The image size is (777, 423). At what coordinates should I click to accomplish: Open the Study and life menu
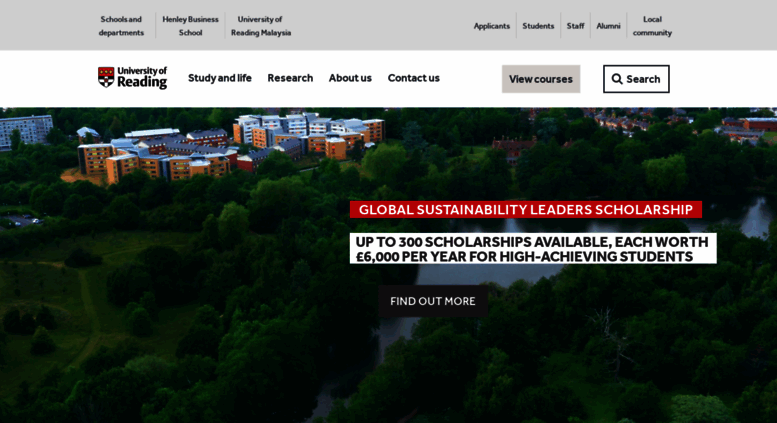click(x=220, y=78)
